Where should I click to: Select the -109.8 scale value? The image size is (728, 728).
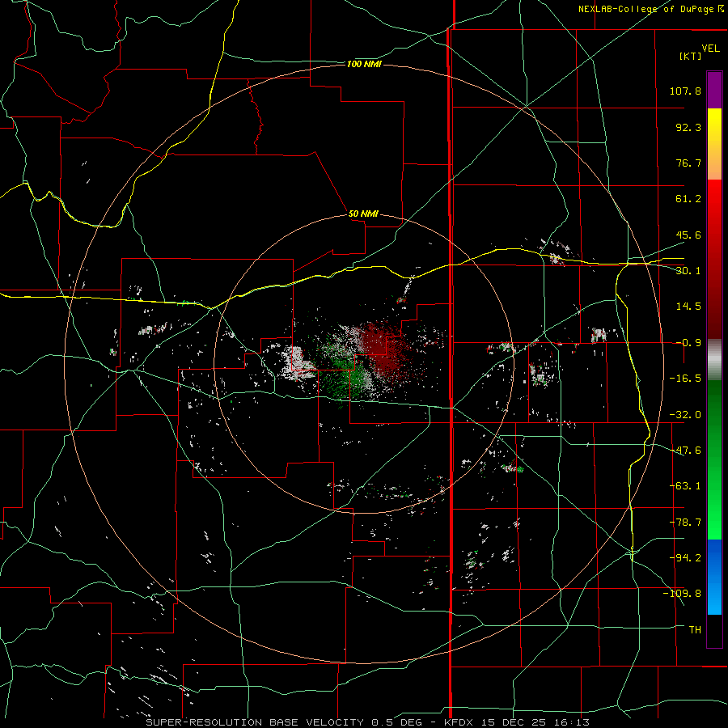coord(683,594)
